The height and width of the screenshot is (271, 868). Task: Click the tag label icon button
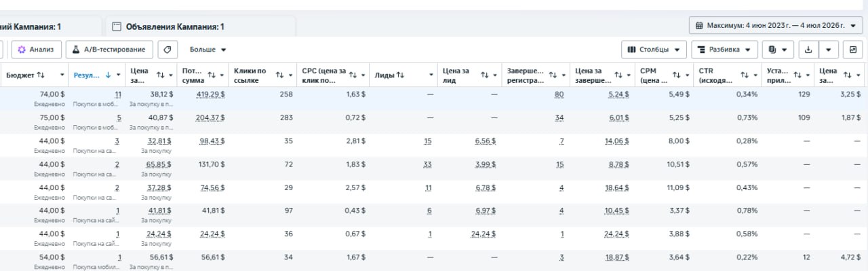point(168,50)
